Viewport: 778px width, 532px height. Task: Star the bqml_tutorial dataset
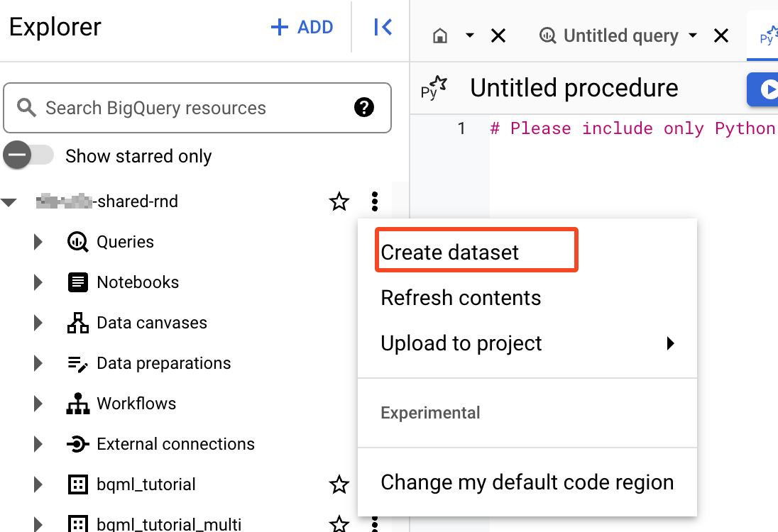[339, 484]
